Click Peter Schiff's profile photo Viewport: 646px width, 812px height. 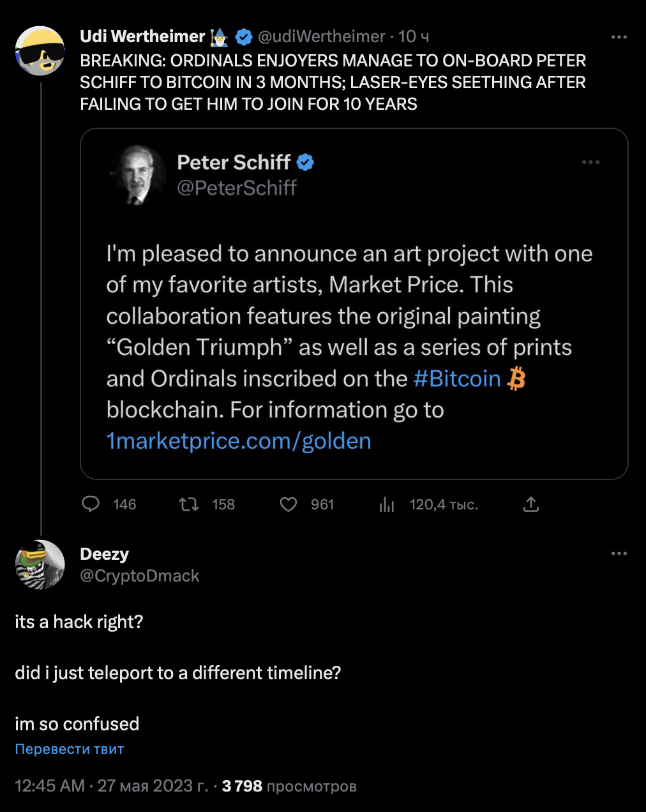pos(139,174)
